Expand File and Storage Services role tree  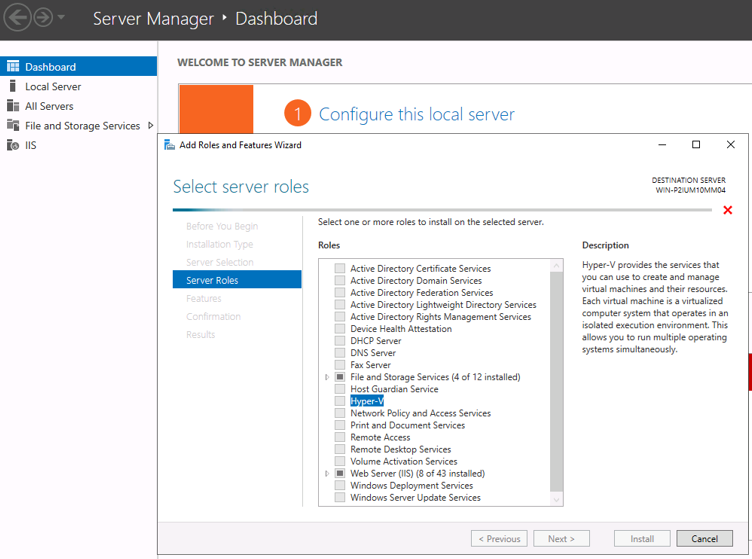pos(327,377)
